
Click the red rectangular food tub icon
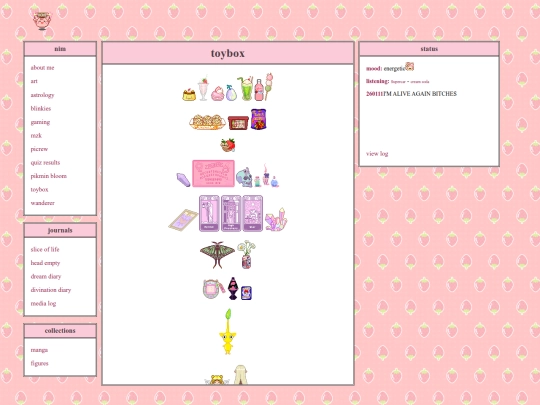click(238, 123)
